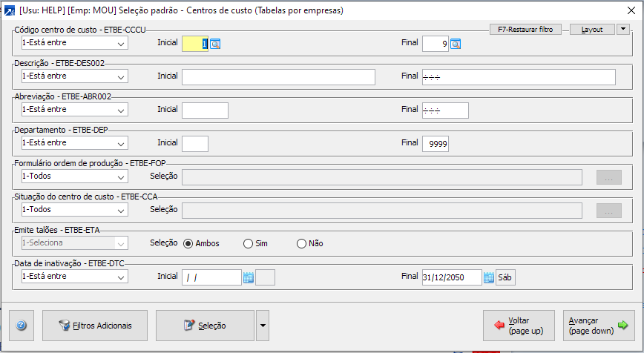The width and height of the screenshot is (644, 353).
Task: Click the application icon in title bar
Action: pos(9,10)
